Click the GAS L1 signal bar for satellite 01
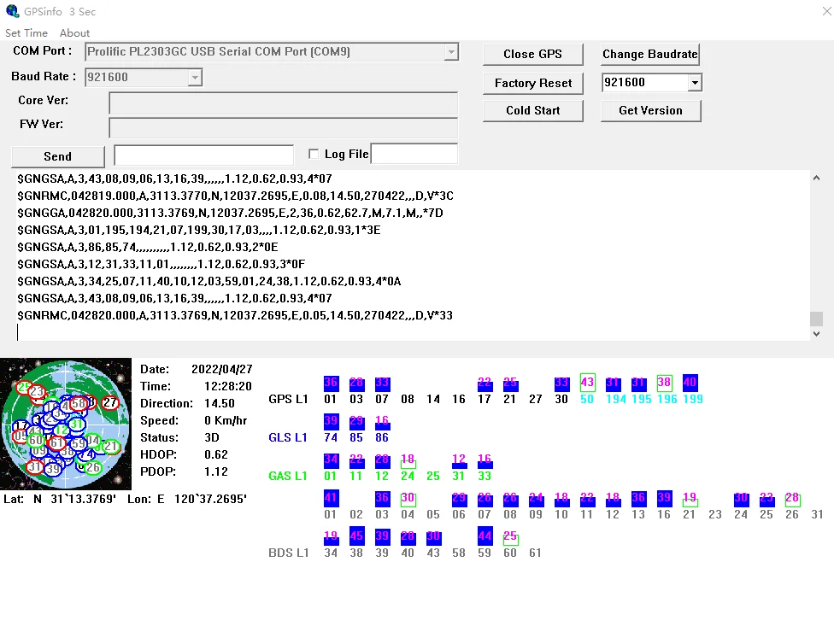The width and height of the screenshot is (834, 644). point(331,460)
